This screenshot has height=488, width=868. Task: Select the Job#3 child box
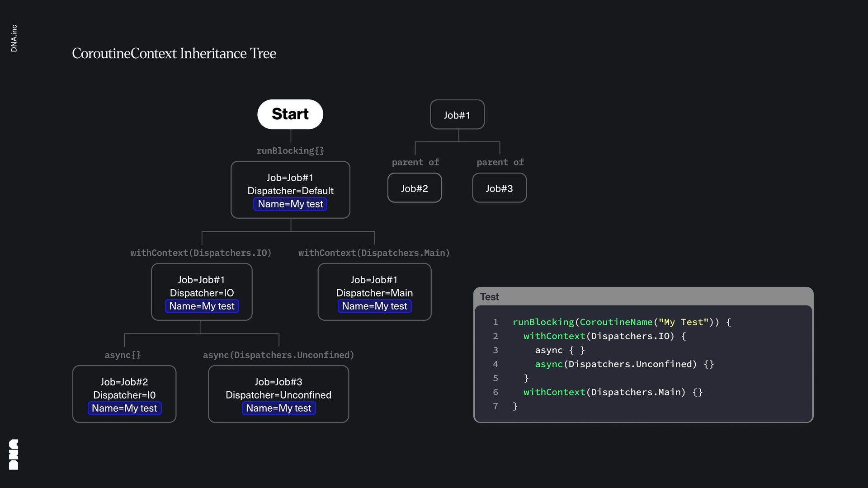tap(499, 188)
